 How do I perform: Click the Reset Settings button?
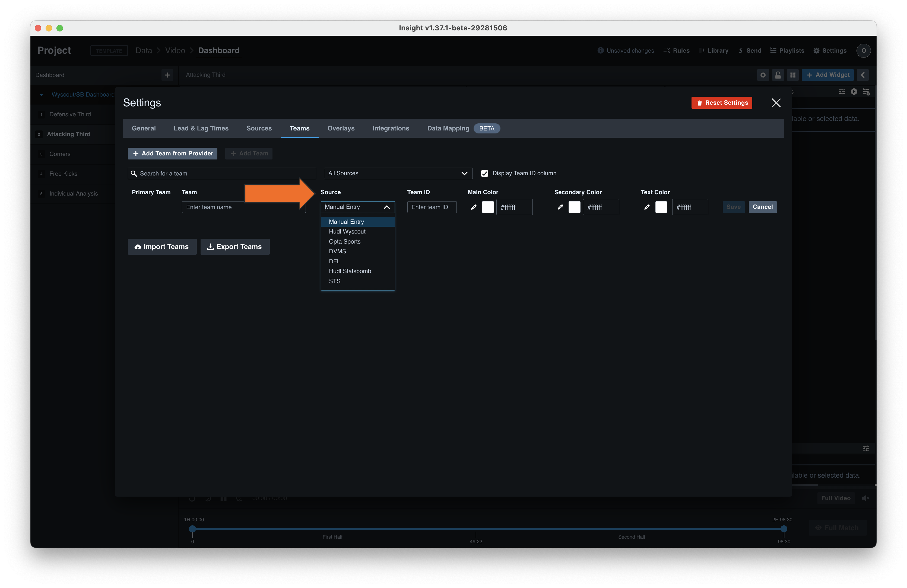click(722, 103)
